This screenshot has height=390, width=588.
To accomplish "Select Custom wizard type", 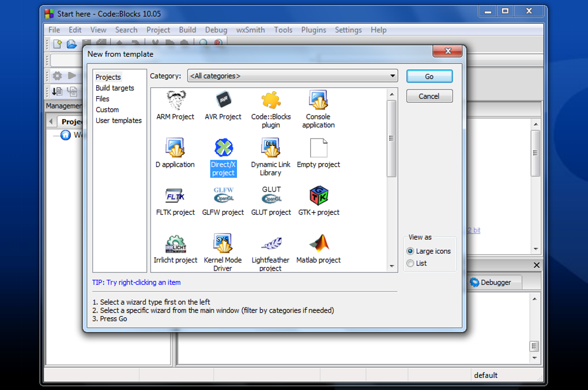I will point(107,110).
